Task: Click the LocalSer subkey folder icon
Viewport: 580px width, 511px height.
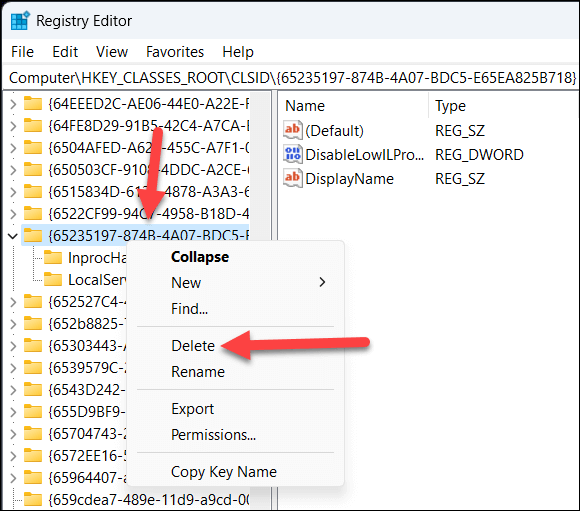Action: [53, 279]
